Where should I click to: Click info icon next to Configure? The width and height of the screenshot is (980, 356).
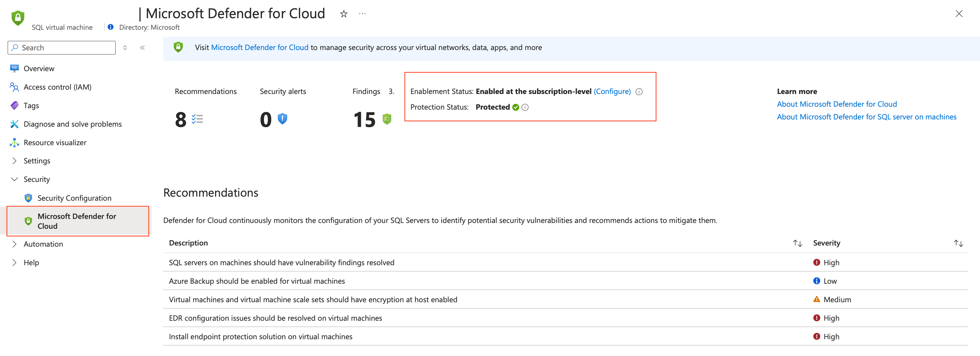pyautogui.click(x=639, y=92)
